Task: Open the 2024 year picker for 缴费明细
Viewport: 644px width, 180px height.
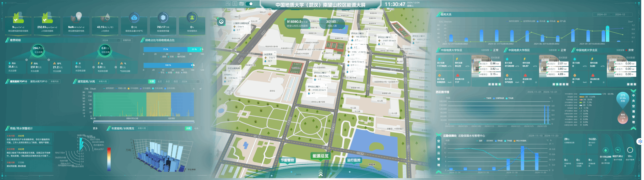Action: tap(110, 40)
